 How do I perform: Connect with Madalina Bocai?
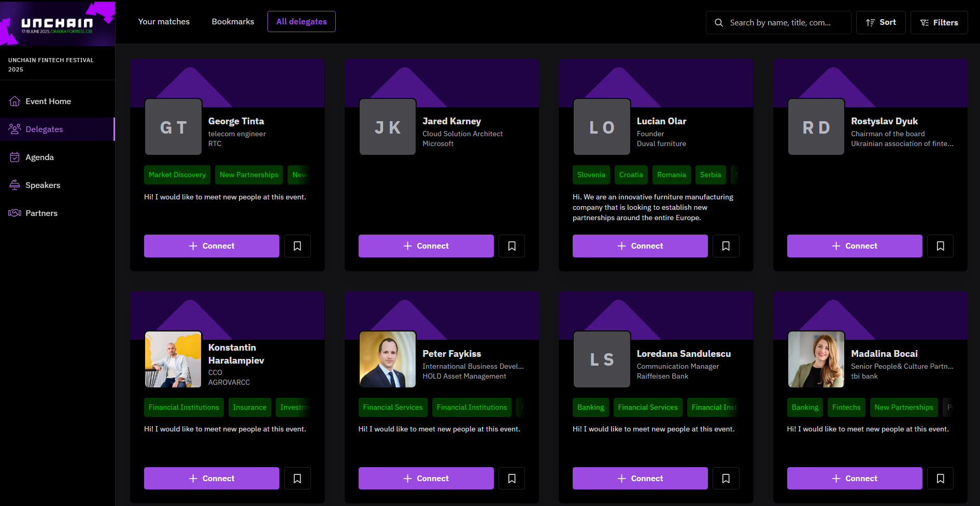(x=855, y=479)
